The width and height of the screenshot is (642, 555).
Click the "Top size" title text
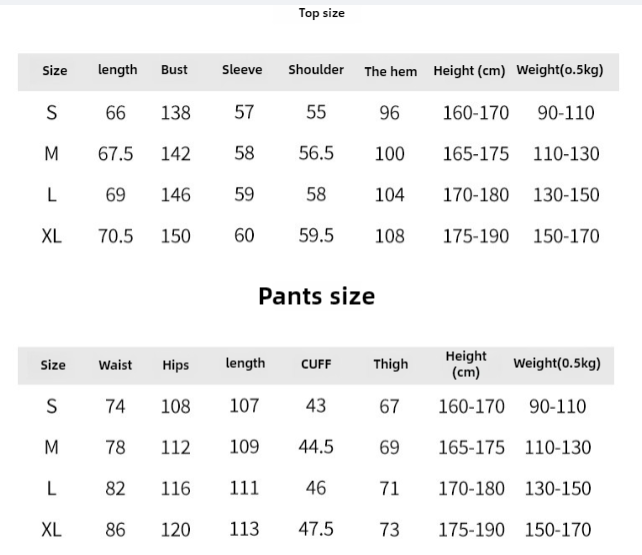pos(321,13)
